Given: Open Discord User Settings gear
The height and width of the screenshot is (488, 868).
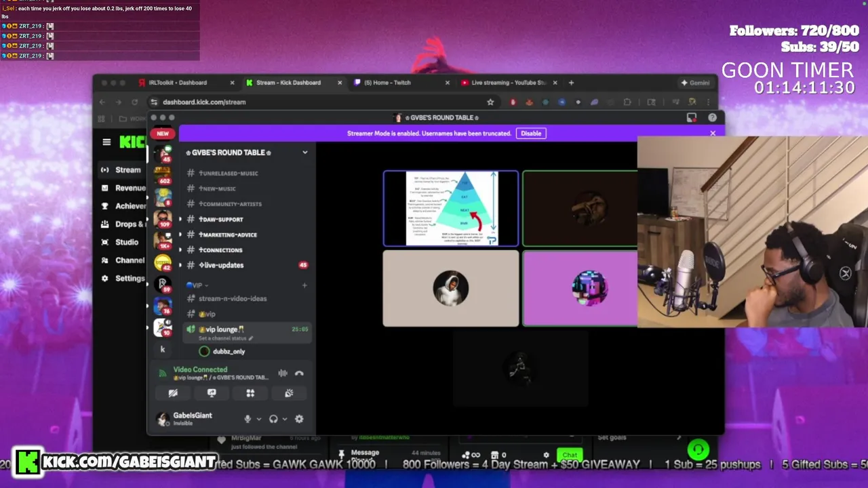Looking at the screenshot, I should [x=299, y=419].
